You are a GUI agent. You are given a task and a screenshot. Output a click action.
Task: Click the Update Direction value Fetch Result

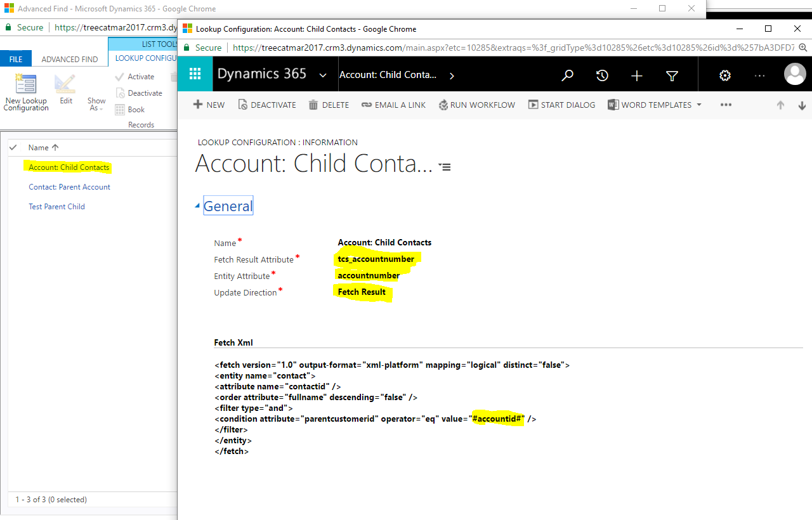[x=362, y=292]
